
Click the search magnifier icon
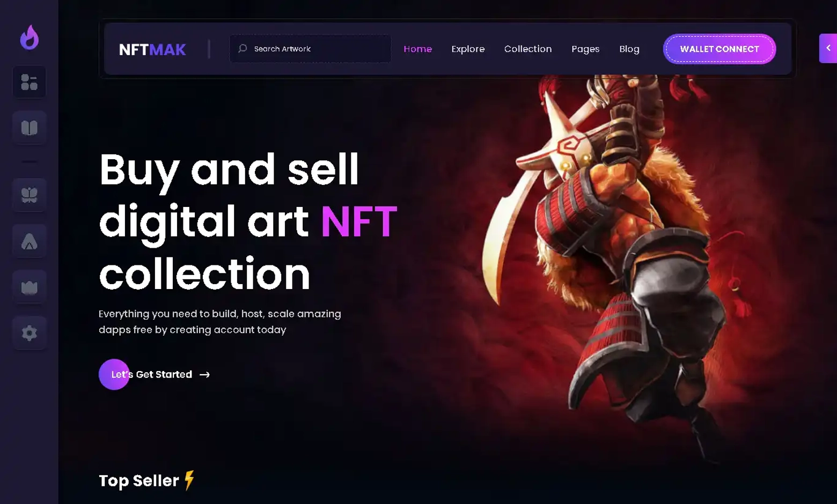pyautogui.click(x=243, y=48)
